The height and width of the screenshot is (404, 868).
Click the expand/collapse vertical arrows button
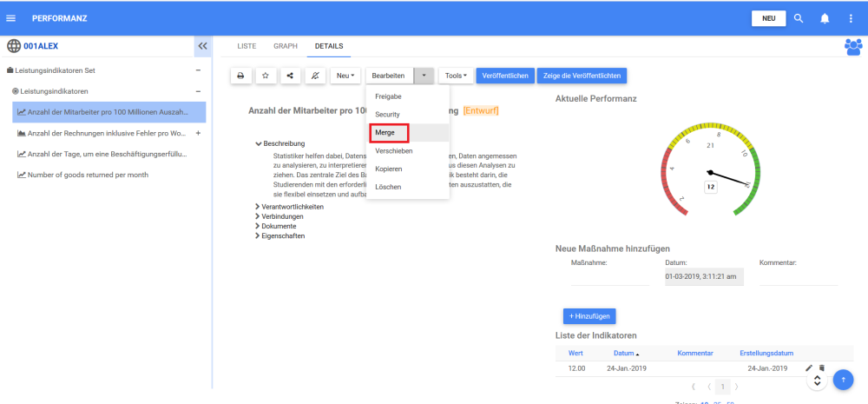pos(817,381)
